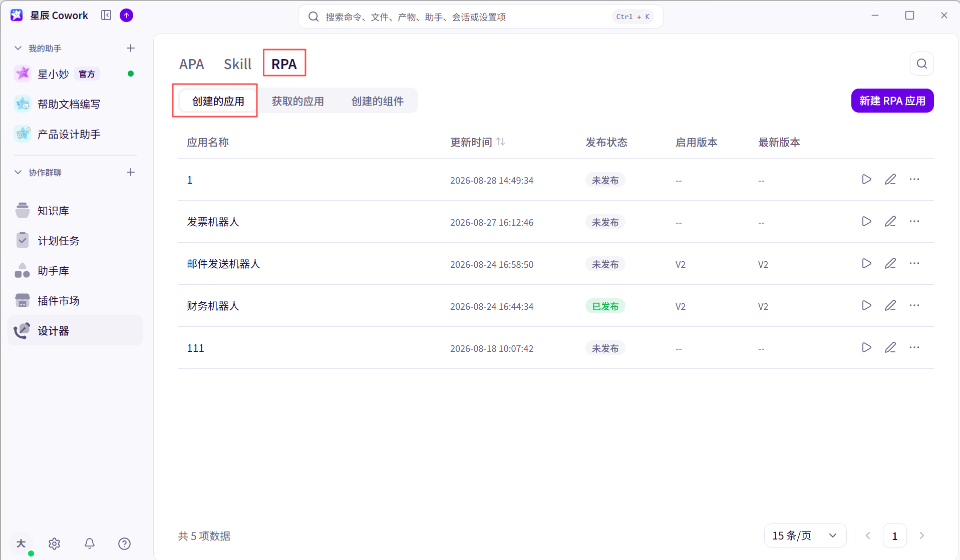Click the purple upgrade arrow icon

(127, 16)
